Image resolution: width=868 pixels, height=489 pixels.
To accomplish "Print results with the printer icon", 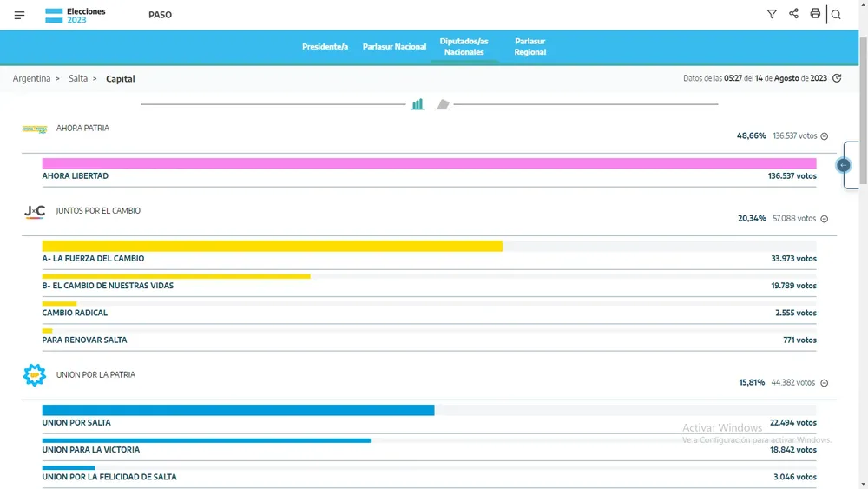I will pyautogui.click(x=815, y=14).
